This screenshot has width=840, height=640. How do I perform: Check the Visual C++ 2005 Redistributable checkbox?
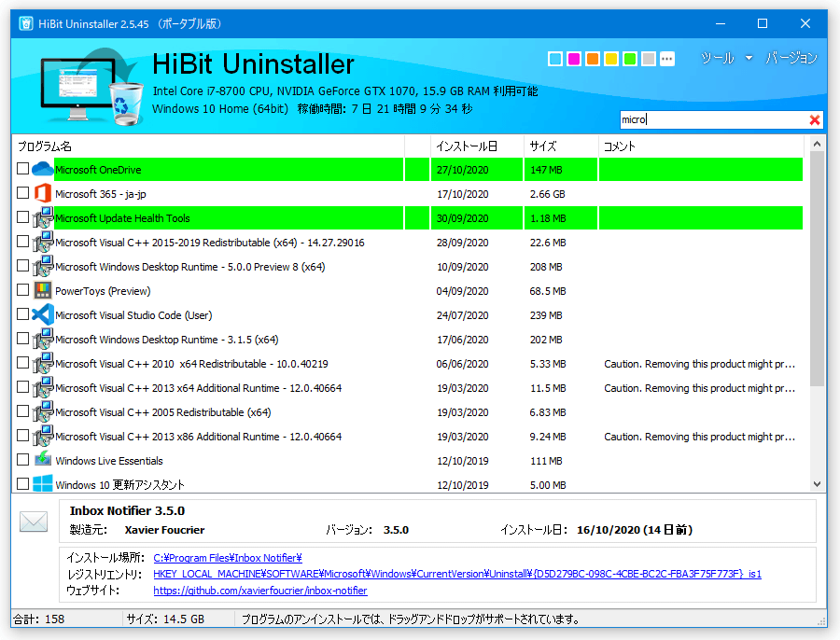coord(22,410)
